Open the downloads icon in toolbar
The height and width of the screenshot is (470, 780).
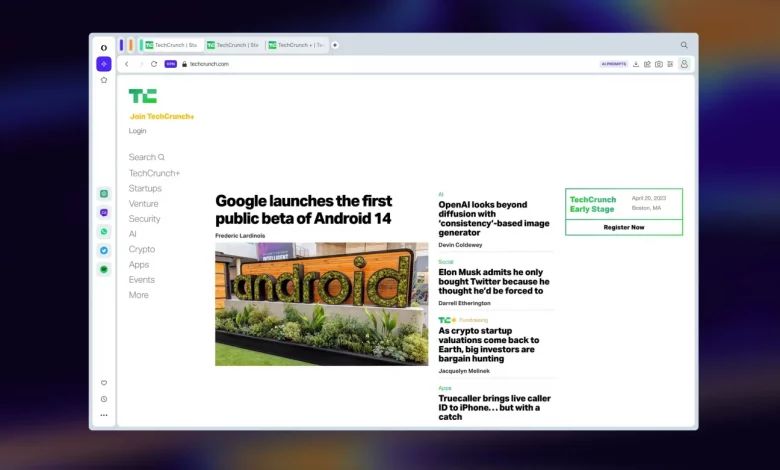[636, 64]
